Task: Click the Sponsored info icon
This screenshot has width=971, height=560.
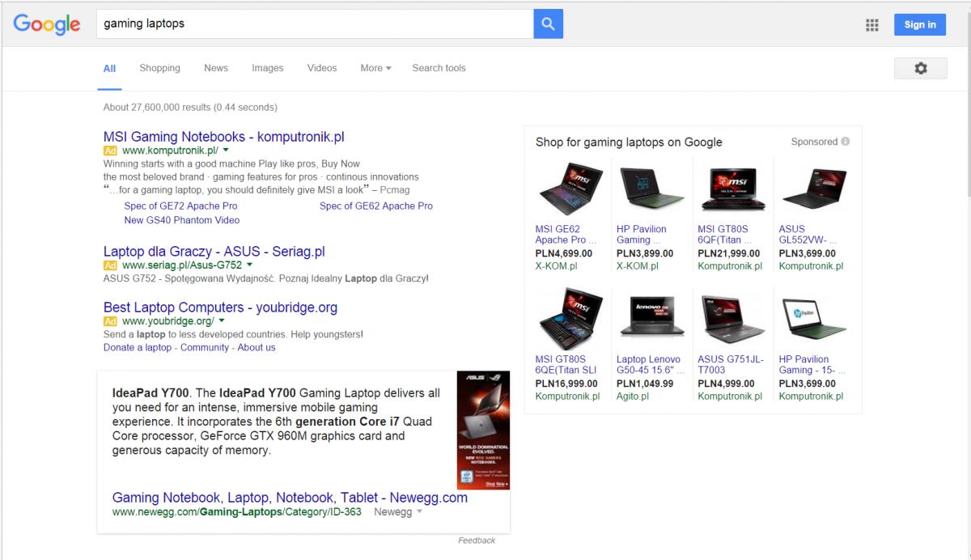Action: click(x=846, y=142)
